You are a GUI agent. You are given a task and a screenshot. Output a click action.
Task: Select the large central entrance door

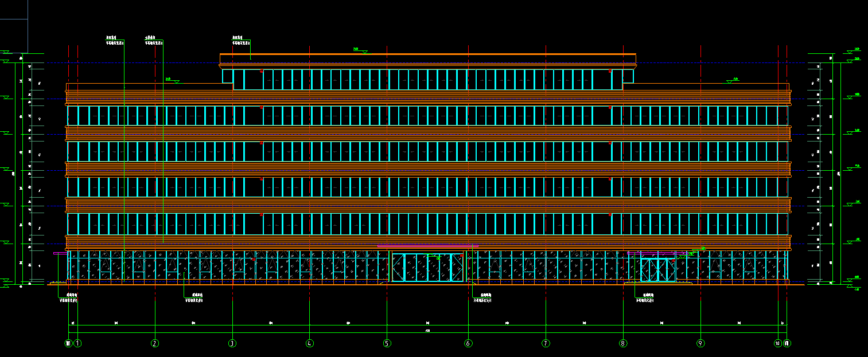point(427,268)
